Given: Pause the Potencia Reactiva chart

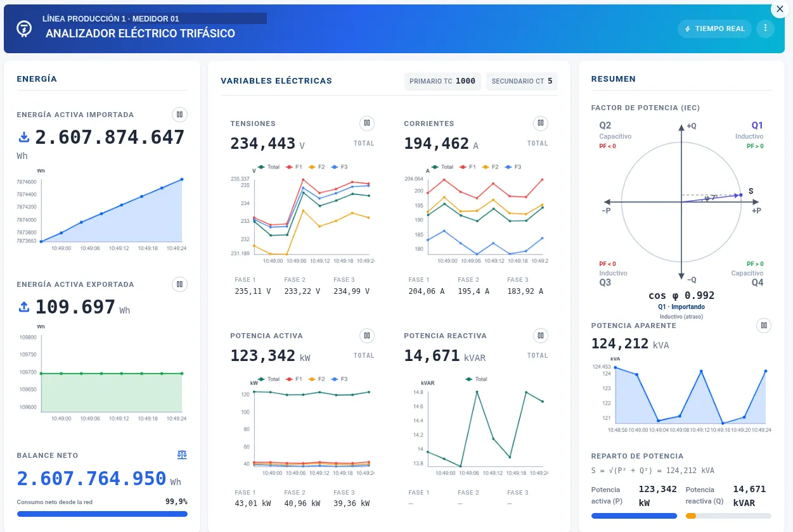Looking at the screenshot, I should tap(541, 335).
